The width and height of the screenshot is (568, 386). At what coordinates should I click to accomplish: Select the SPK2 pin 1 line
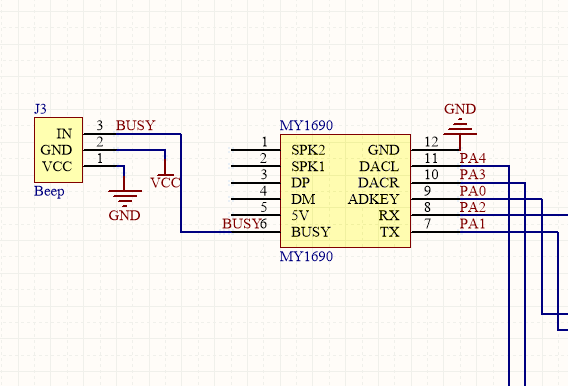[x=255, y=150]
